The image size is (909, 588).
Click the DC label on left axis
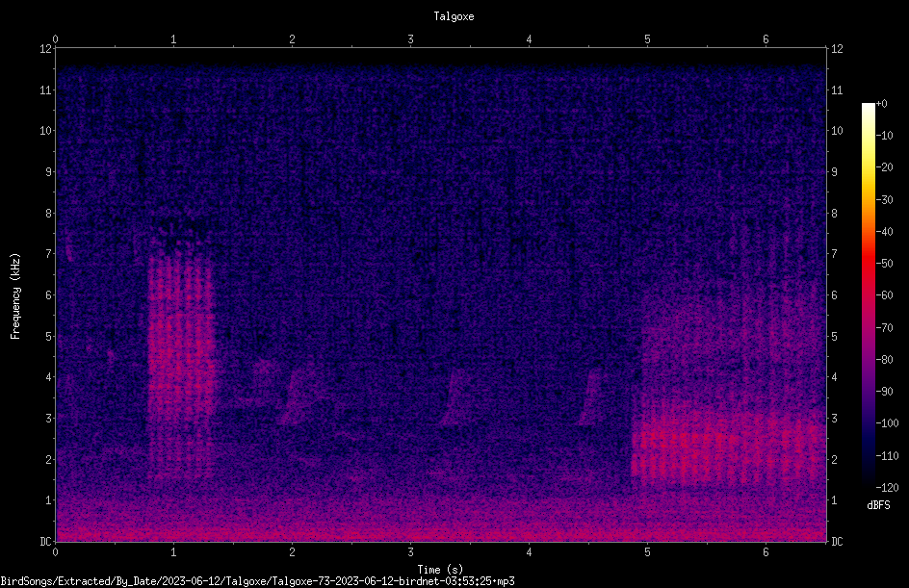pyautogui.click(x=45, y=542)
